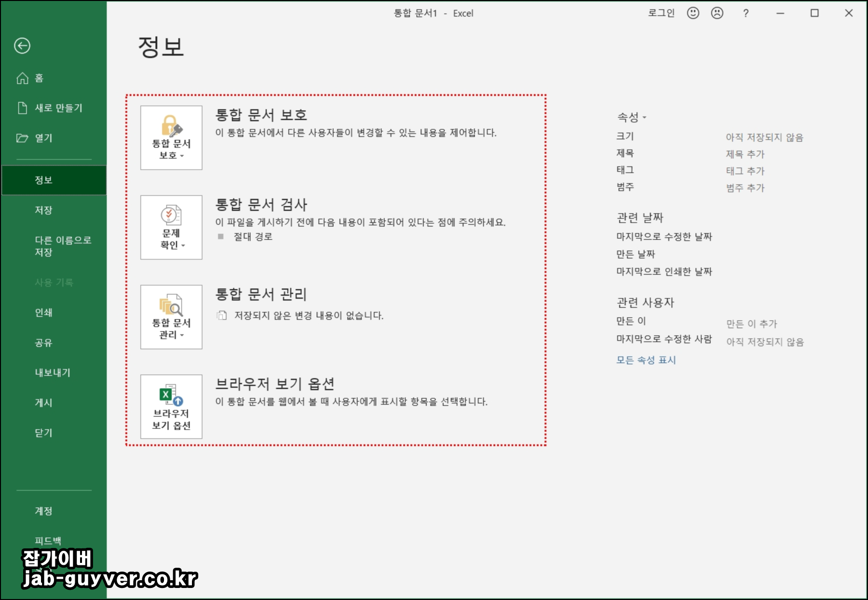
Task: Click the 마지막으로 인쇄한 날짜 label
Action: coord(664,272)
